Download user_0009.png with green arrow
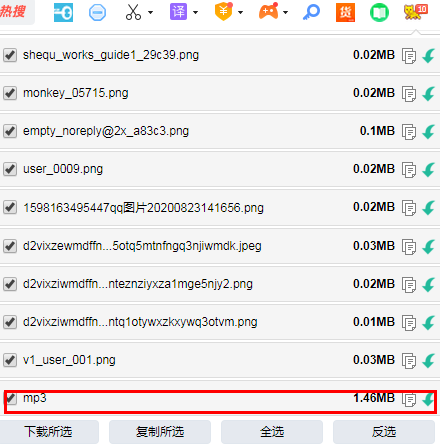 pyautogui.click(x=429, y=169)
